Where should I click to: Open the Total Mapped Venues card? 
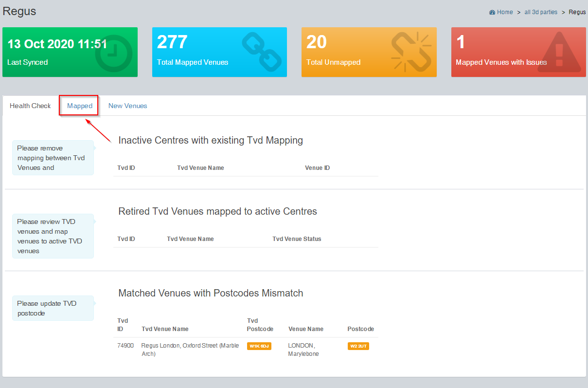pos(219,52)
